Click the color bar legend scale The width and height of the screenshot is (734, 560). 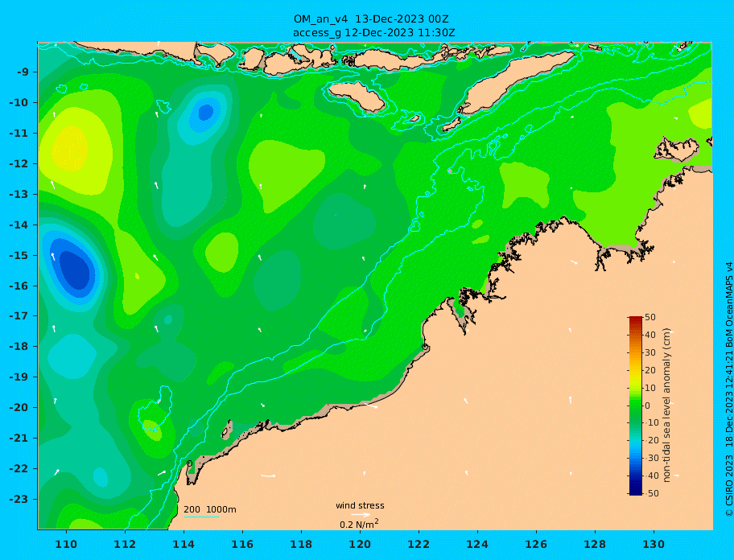(x=636, y=406)
